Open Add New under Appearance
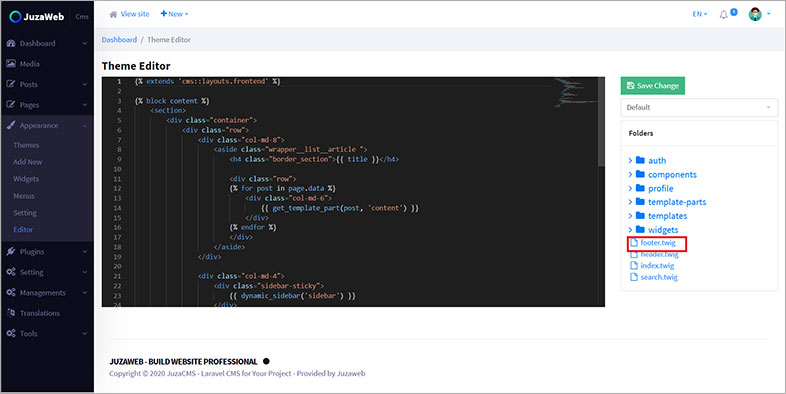This screenshot has width=786, height=394. (28, 162)
